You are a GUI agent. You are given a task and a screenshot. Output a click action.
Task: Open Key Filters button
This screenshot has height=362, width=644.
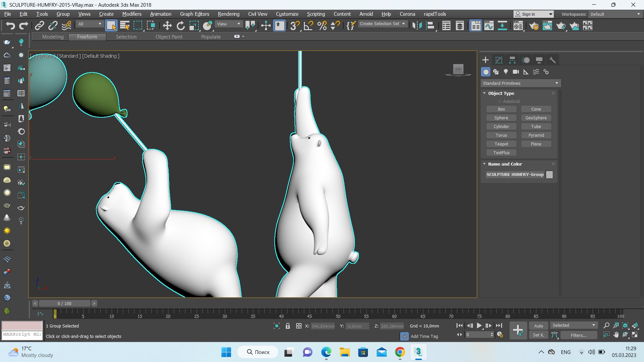(579, 335)
